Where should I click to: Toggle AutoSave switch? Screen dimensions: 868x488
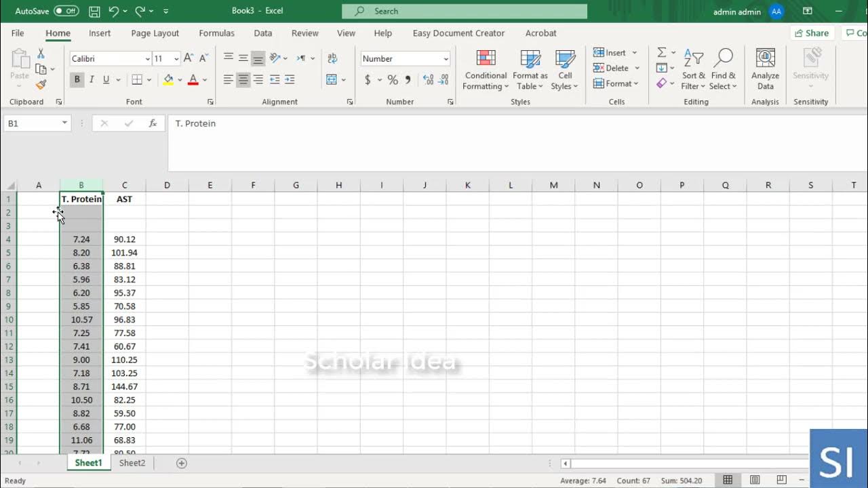click(x=66, y=12)
